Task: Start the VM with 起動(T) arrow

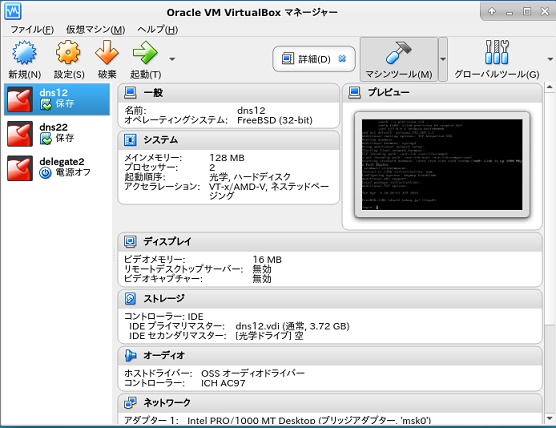Action: click(x=145, y=52)
